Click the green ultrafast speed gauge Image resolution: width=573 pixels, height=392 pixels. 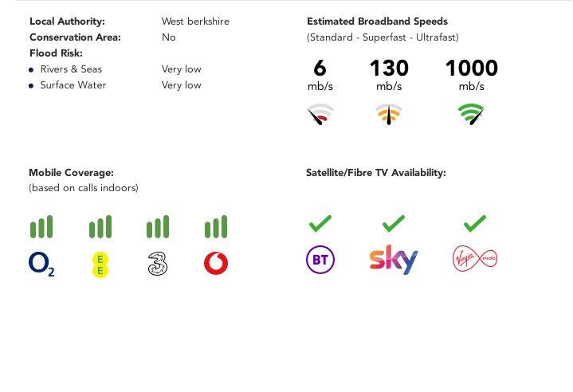[472, 116]
